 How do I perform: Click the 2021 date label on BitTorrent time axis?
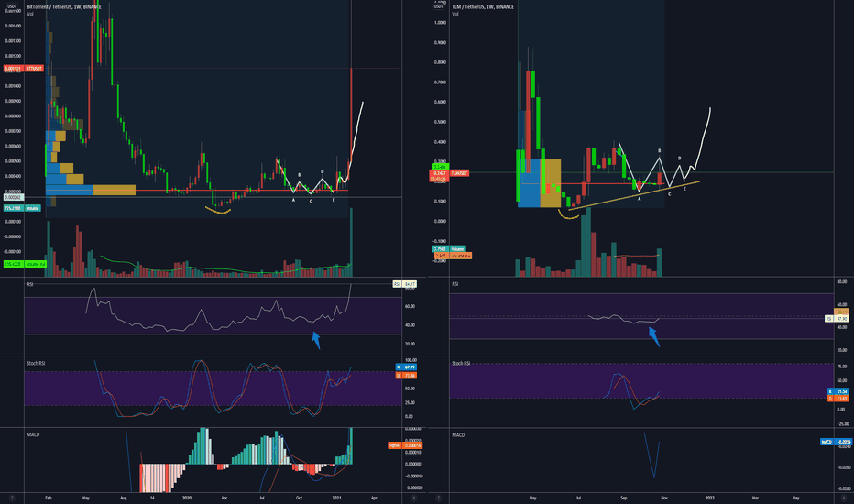(x=336, y=498)
